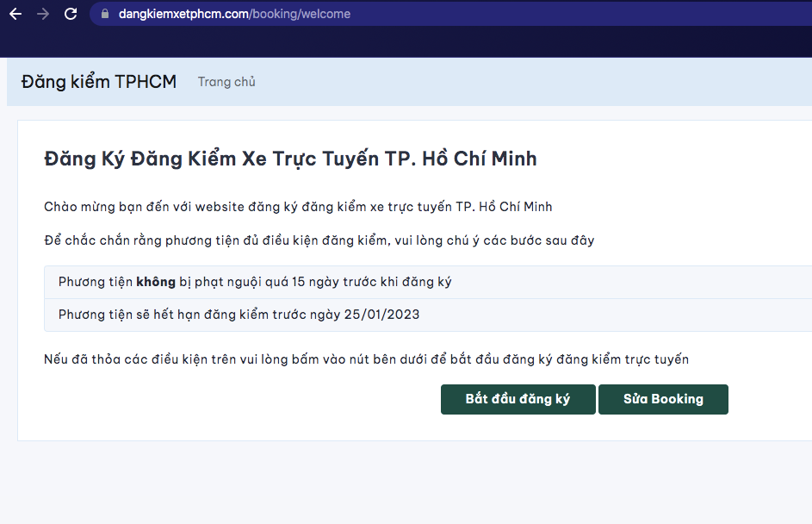
Task: Click the second welcome sentence about điều kiện đăng kiểm
Action: [x=319, y=240]
